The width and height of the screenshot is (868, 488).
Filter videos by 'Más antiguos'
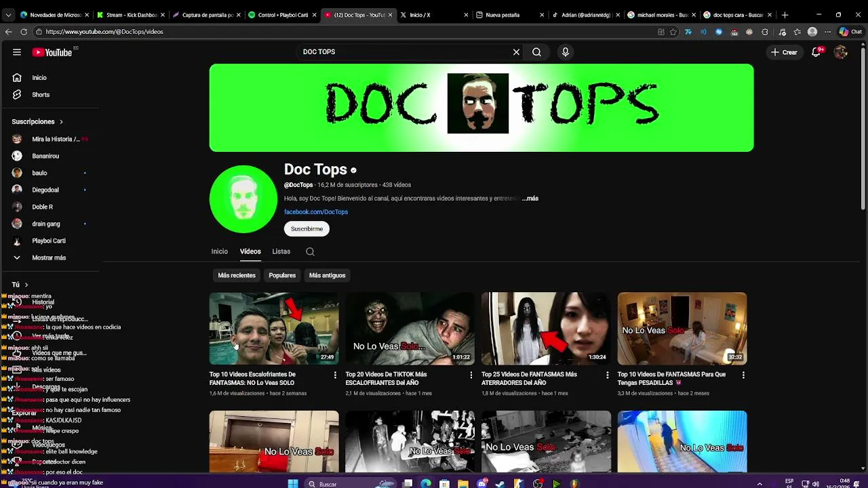point(328,276)
